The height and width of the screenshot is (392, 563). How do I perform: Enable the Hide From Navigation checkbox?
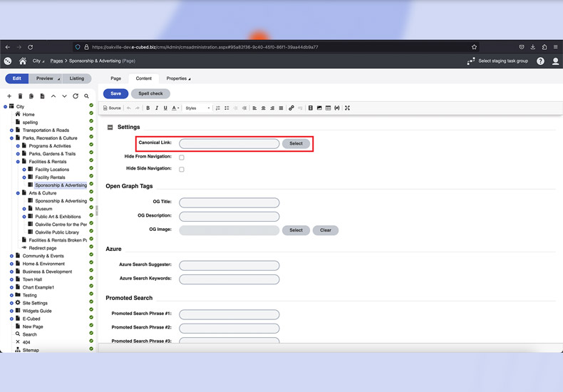[x=182, y=157]
